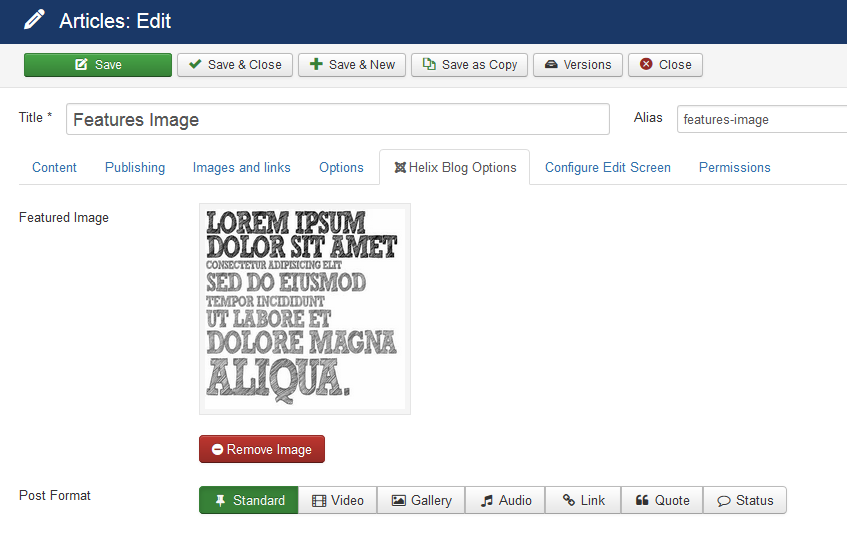This screenshot has height=535, width=847.
Task: Click the pencil icon beside Articles: Edit
Action: coord(34,20)
